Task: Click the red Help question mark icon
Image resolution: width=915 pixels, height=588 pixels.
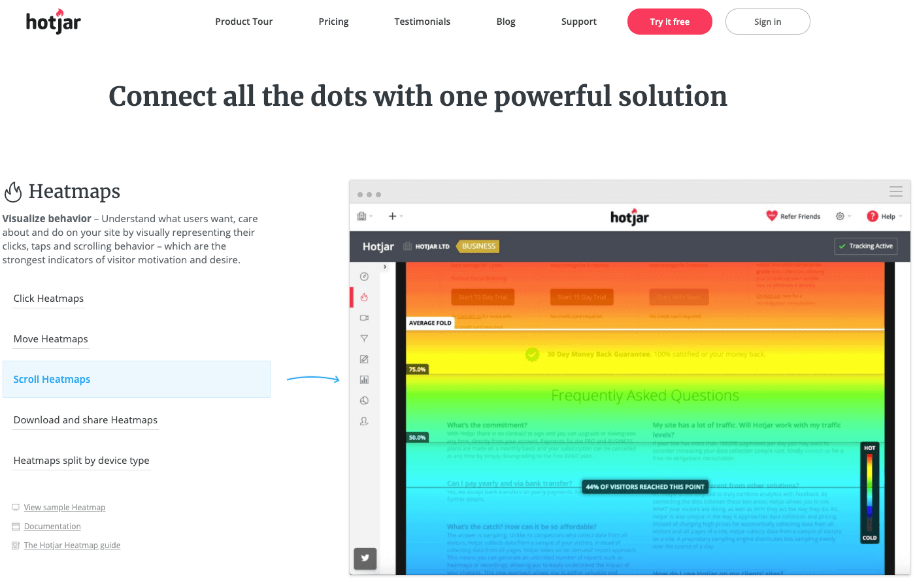Action: pos(873,216)
